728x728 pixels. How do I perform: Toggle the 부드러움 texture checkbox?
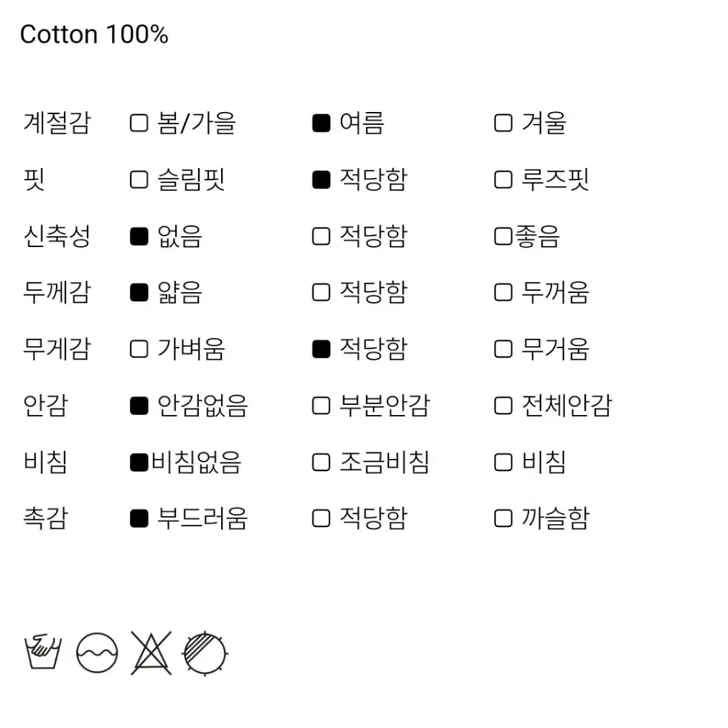(x=139, y=518)
